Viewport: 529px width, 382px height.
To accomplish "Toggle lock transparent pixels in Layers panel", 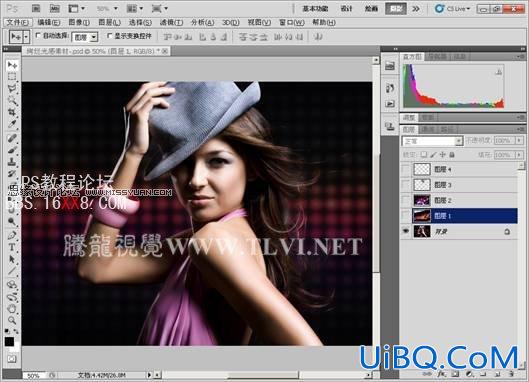I will [423, 155].
